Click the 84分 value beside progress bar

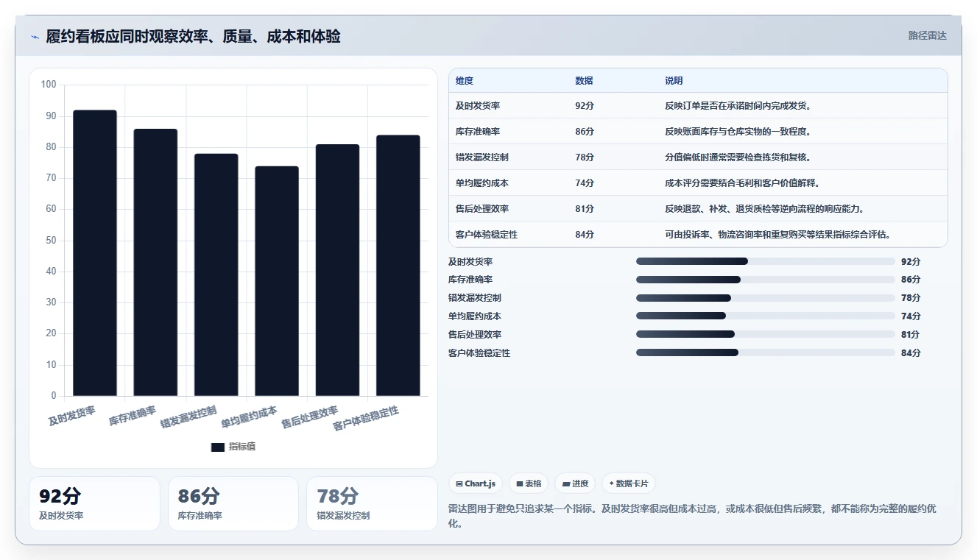[911, 352]
